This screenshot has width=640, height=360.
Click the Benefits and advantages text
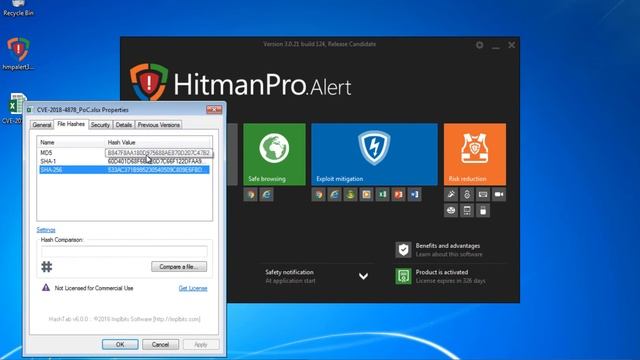(448, 246)
